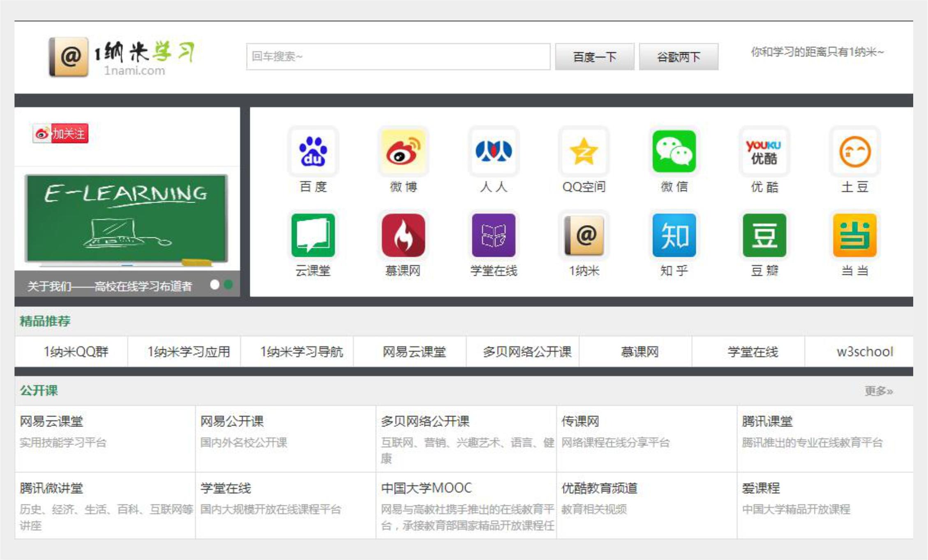This screenshot has width=928, height=560.
Task: Open the WeChat (微信) icon
Action: 674,151
